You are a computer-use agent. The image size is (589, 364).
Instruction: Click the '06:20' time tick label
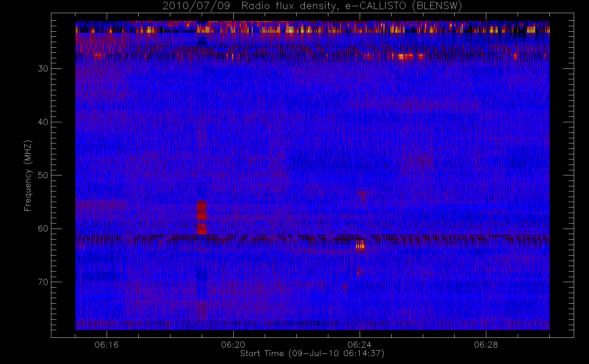click(233, 345)
